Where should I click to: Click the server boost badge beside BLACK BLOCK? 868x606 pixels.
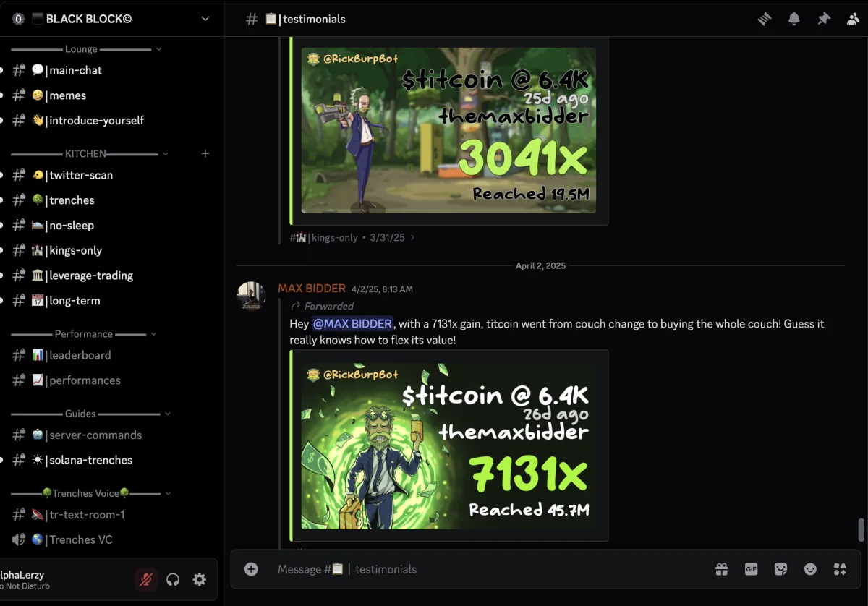[19, 19]
